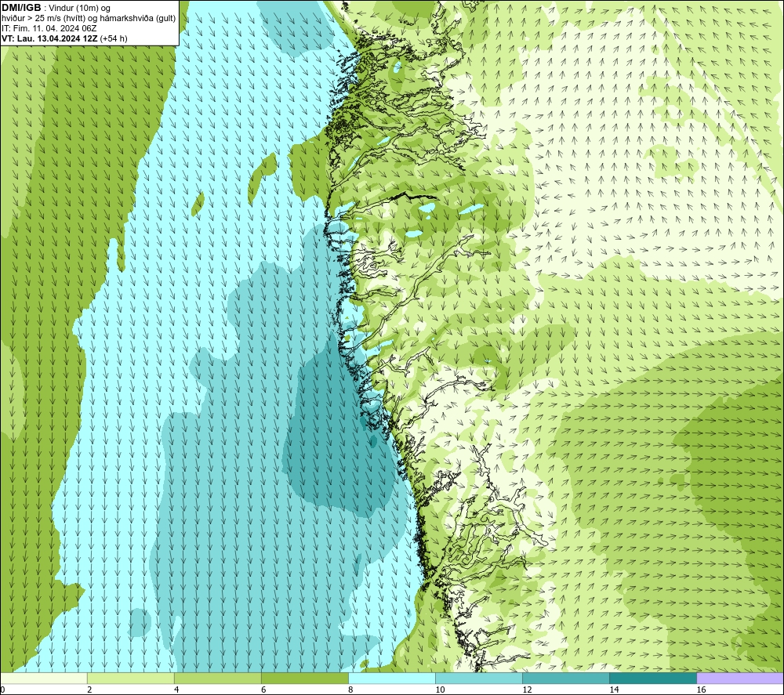The height and width of the screenshot is (695, 784).
Task: Click the "Vindur (10m) og" text
Action: (81, 9)
